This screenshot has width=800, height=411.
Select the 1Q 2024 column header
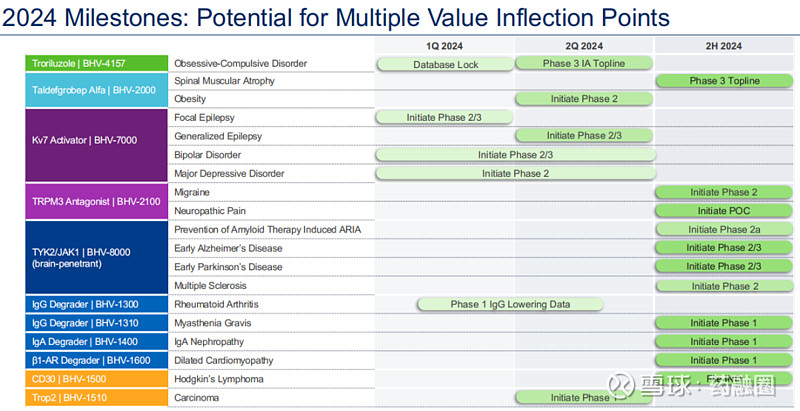tap(445, 46)
